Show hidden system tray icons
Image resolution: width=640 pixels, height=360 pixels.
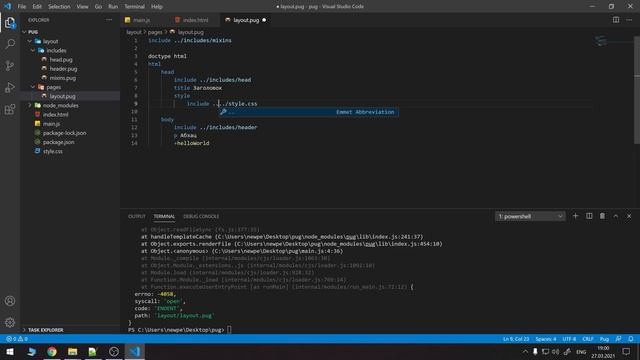coord(525,351)
